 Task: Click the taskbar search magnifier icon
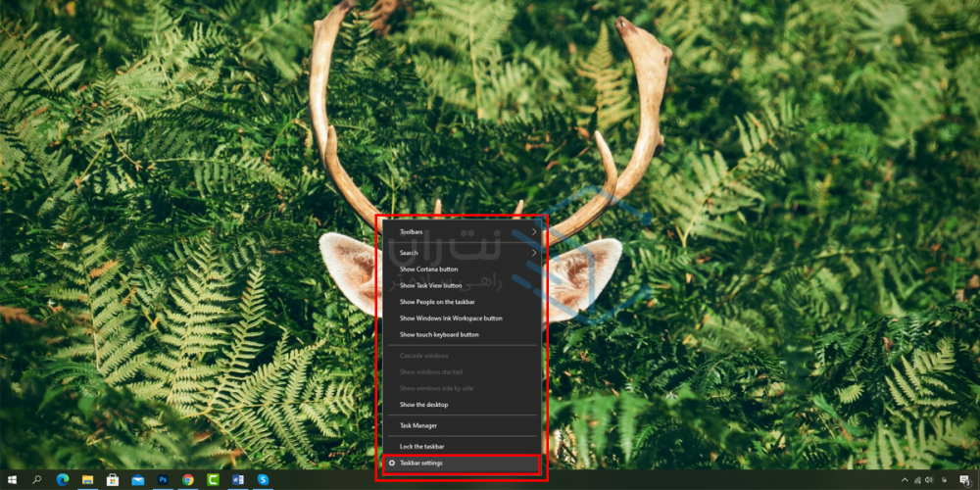point(37,480)
